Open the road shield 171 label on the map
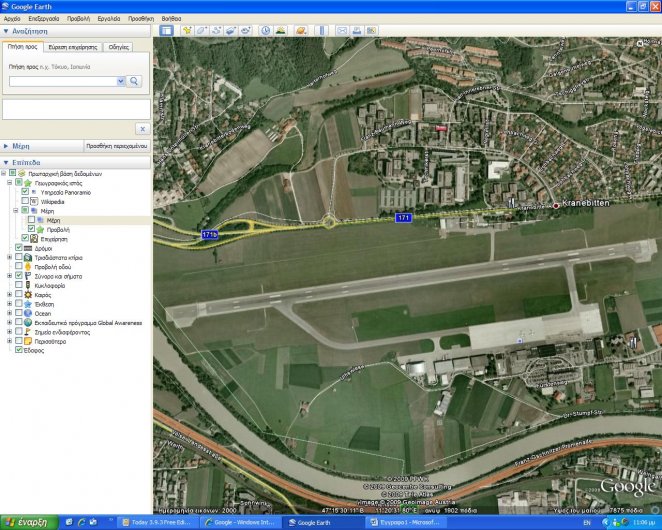 [403, 217]
